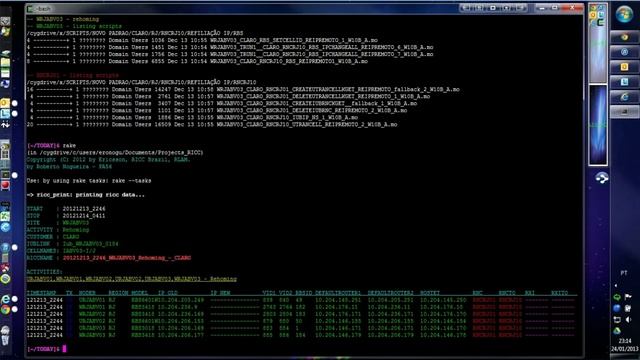This screenshot has height=360, width=640.
Task: Click the underlined yellow activities line
Action: point(131,279)
